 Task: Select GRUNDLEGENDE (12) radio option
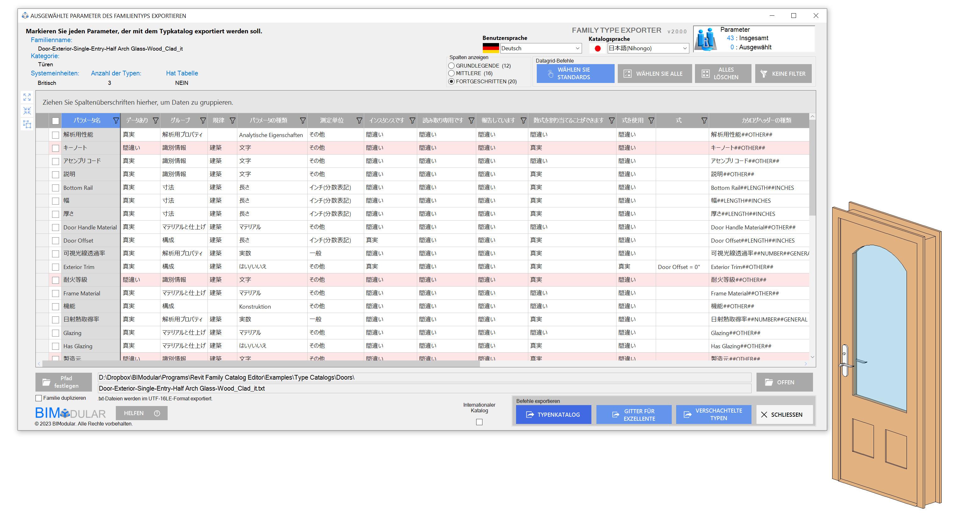pos(452,65)
